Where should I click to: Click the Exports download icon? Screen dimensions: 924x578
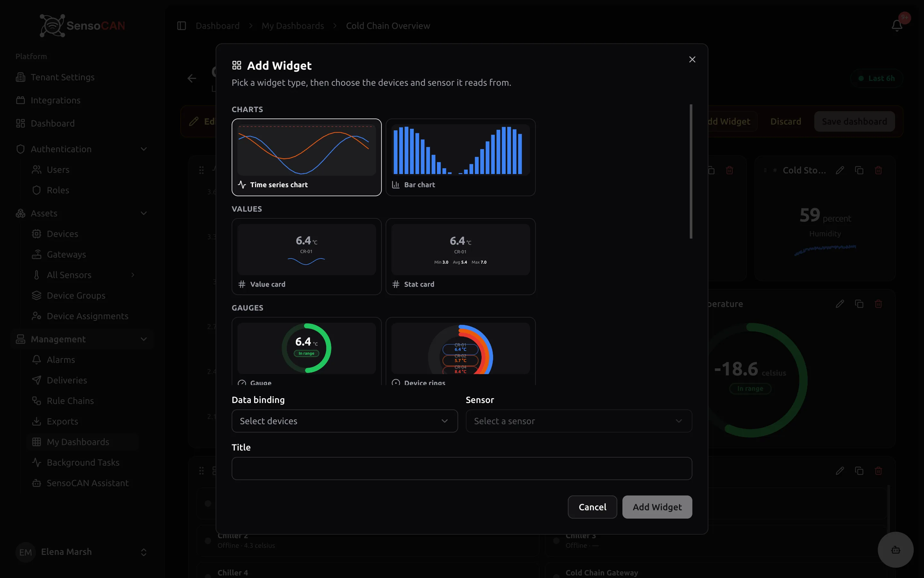coord(37,421)
